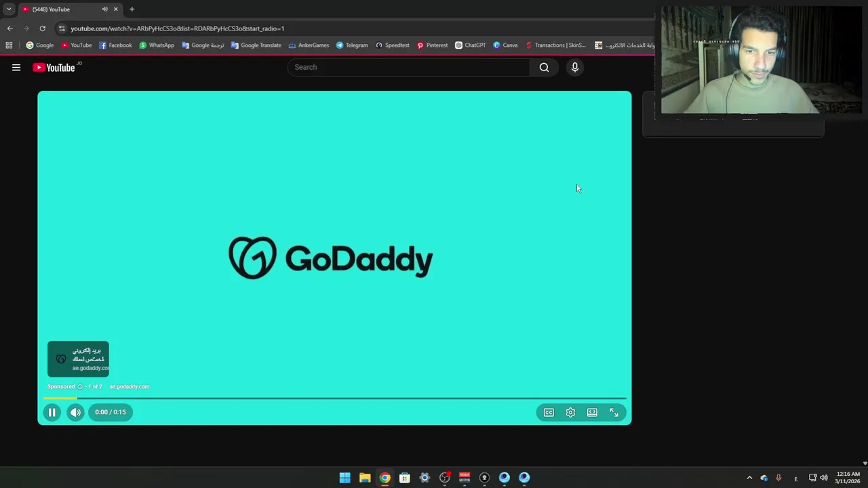Open the OBS Studio taskbar icon
Viewport: 868px width, 488px height.
[x=445, y=478]
